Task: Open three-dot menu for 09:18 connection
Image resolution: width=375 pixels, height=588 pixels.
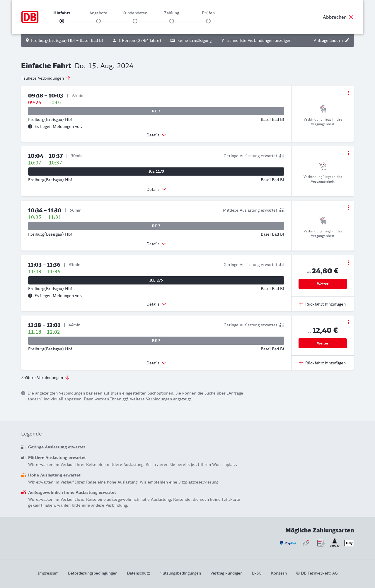Action: 348,93
